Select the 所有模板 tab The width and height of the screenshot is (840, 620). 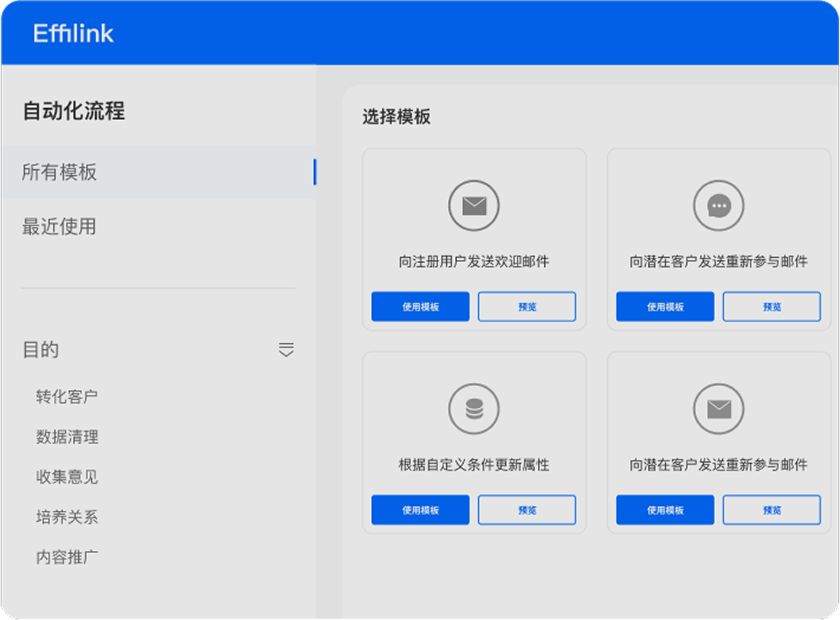[59, 172]
